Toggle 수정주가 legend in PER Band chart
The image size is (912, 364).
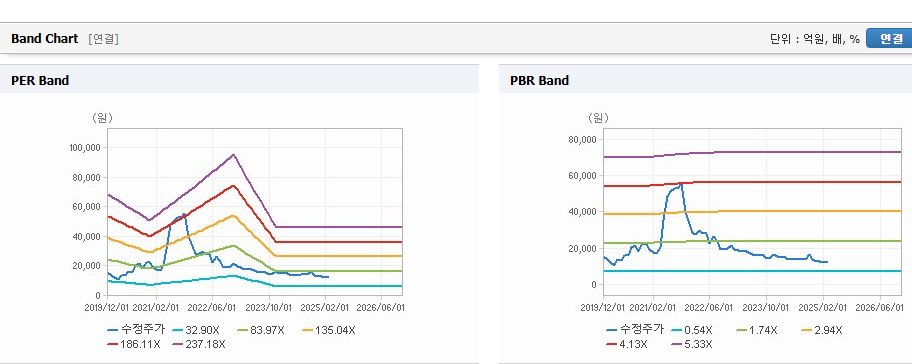click(136, 330)
